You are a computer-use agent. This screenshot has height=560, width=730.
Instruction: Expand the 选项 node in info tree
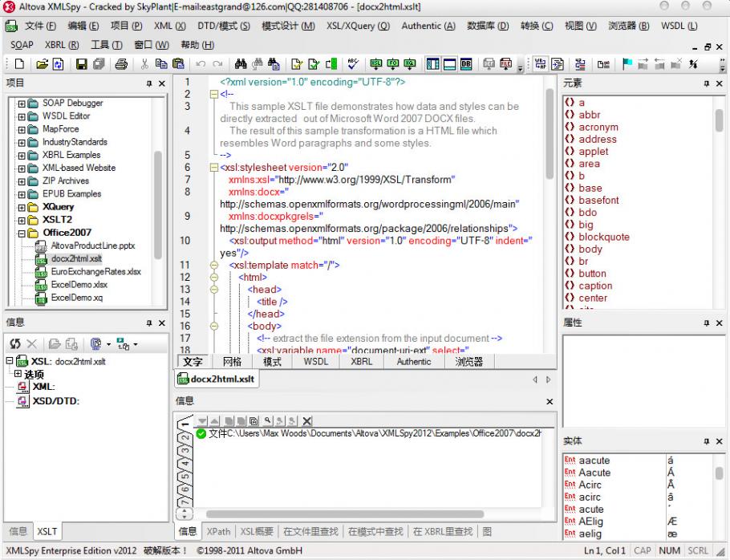pos(18,374)
